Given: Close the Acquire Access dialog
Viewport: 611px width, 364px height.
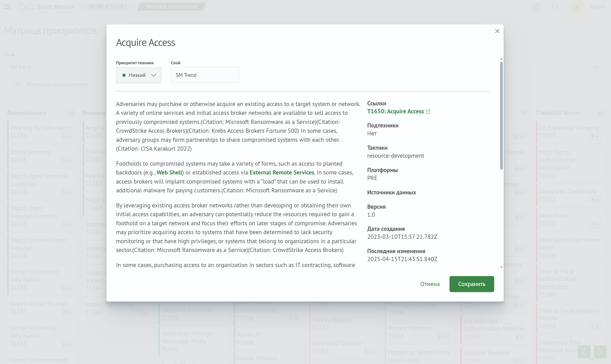Looking at the screenshot, I should (x=497, y=31).
